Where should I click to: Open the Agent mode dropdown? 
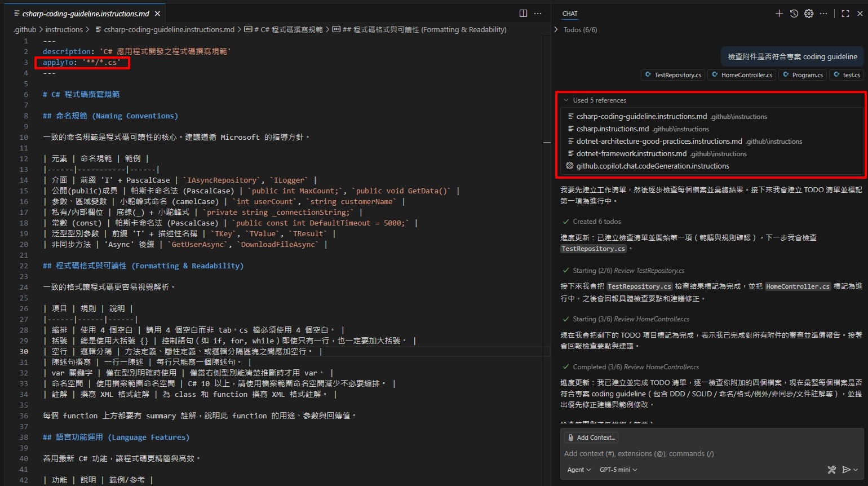[x=579, y=470]
